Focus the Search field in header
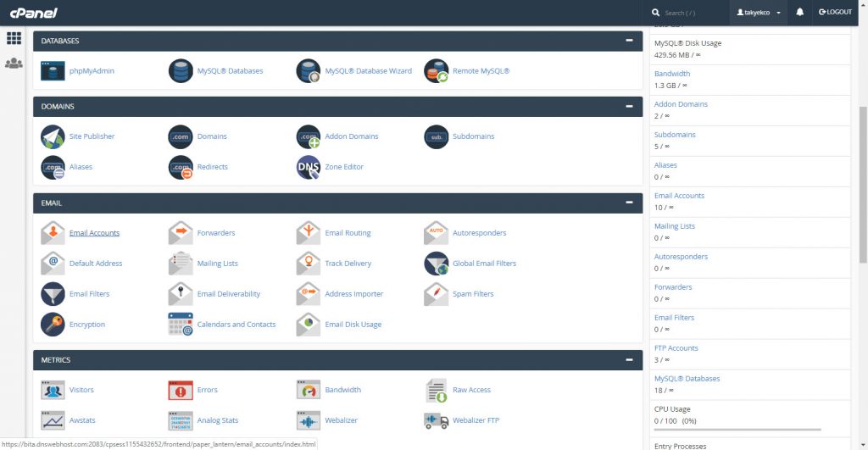This screenshot has width=868, height=450. pyautogui.click(x=688, y=13)
